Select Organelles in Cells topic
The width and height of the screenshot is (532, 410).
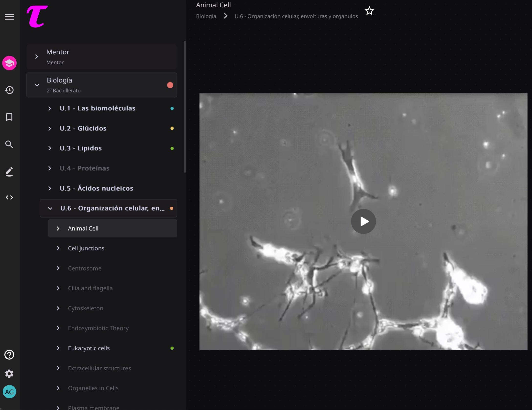click(x=93, y=388)
